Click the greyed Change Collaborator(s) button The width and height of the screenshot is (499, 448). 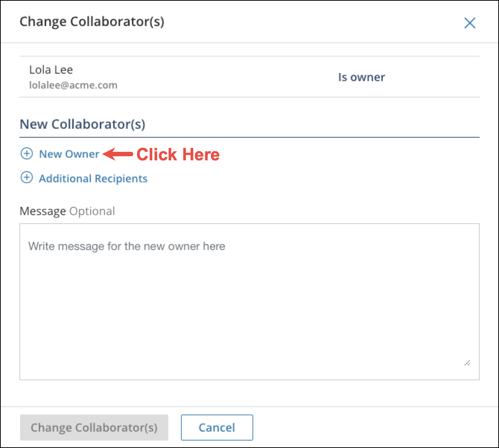point(94,428)
